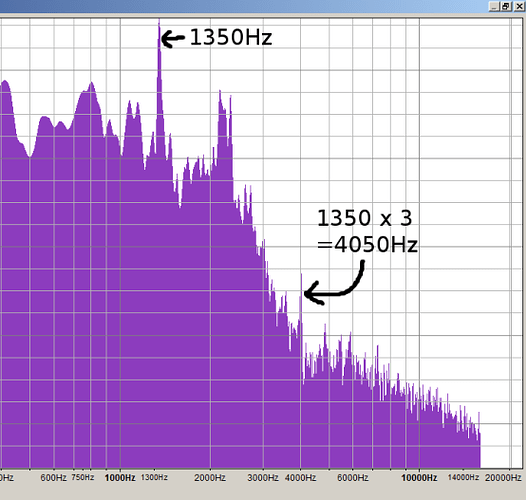Viewport: 526px width, 500px height.
Task: Click the 1300Hz axis label
Action: [154, 477]
